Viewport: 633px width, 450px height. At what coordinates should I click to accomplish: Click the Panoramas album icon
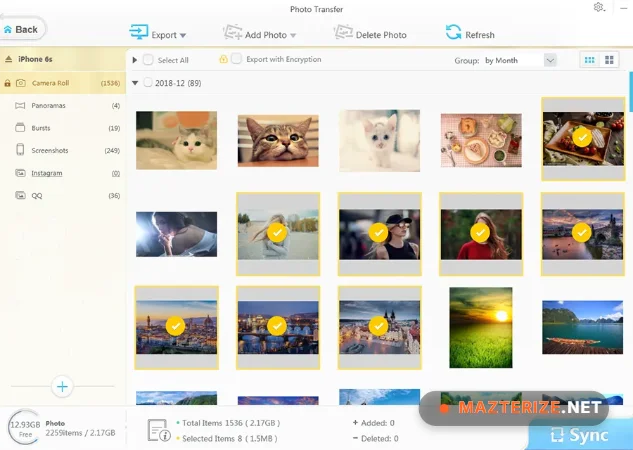point(20,106)
